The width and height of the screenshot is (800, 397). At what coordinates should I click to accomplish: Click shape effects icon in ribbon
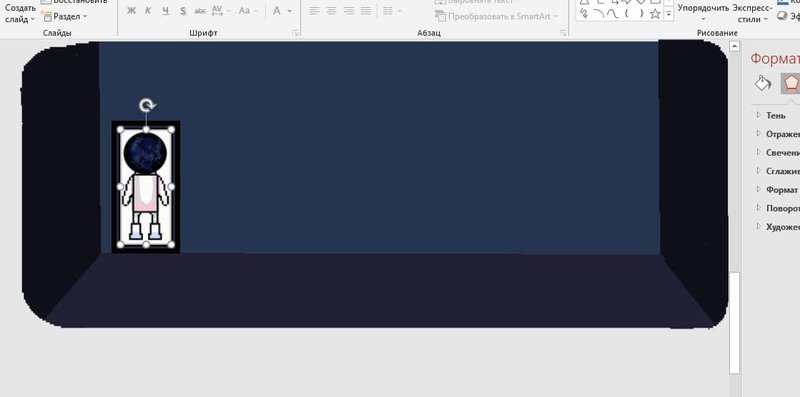[x=781, y=16]
